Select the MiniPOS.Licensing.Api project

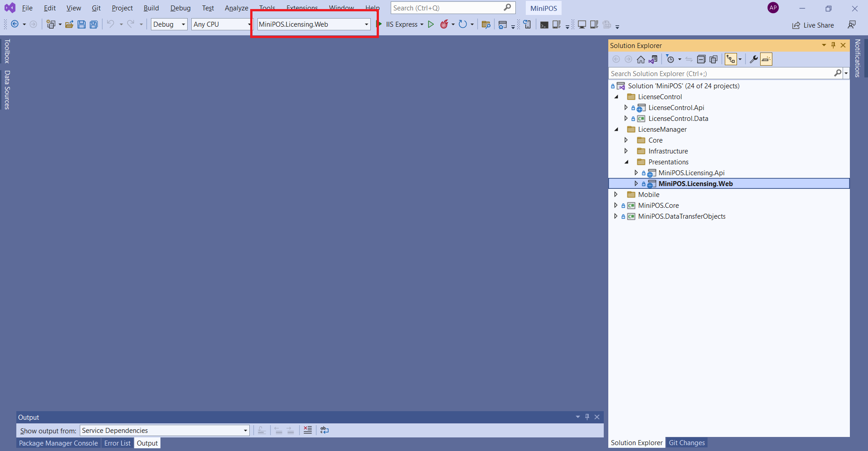(x=691, y=173)
